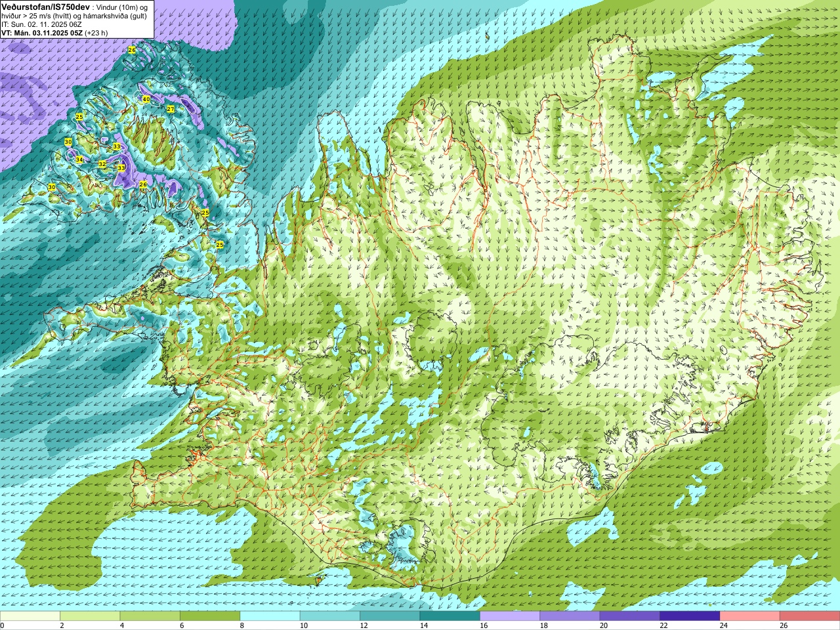Click the legend scale label '20'
The width and height of the screenshot is (840, 630).
point(604,625)
